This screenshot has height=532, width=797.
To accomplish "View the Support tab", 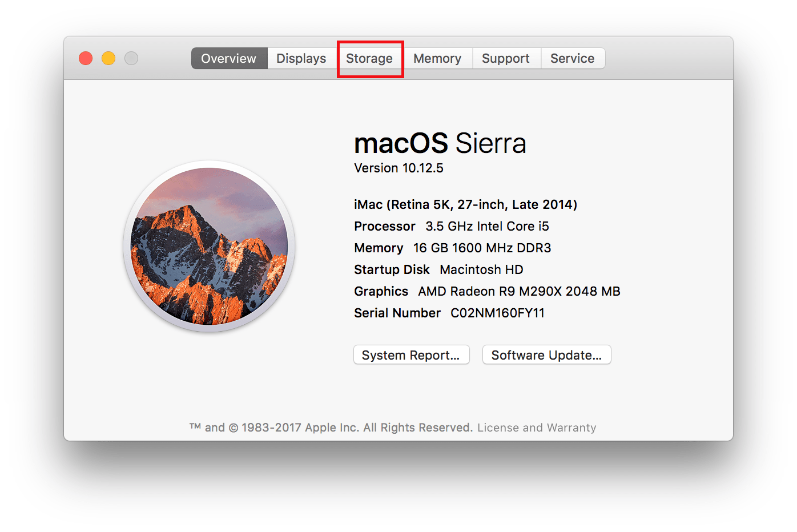I will click(505, 58).
